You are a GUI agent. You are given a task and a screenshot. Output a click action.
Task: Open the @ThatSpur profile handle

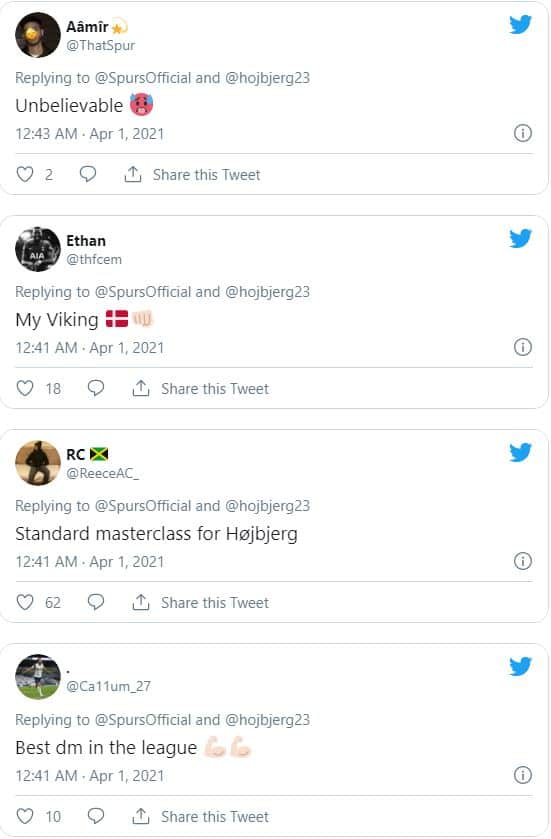[101, 45]
